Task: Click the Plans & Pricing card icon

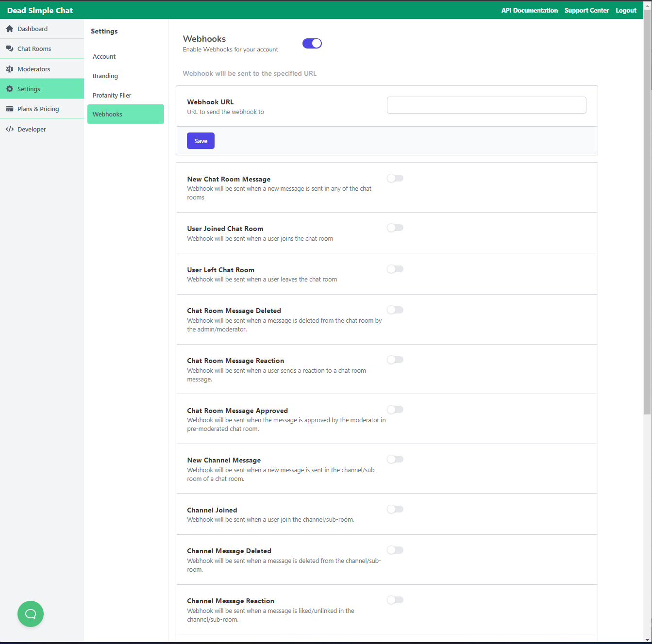Action: pos(10,109)
